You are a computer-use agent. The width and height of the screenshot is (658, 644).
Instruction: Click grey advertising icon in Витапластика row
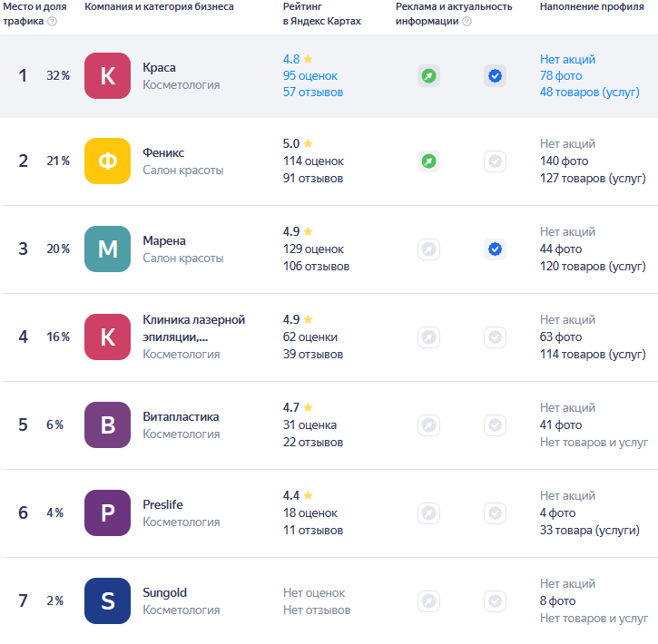coord(428,425)
